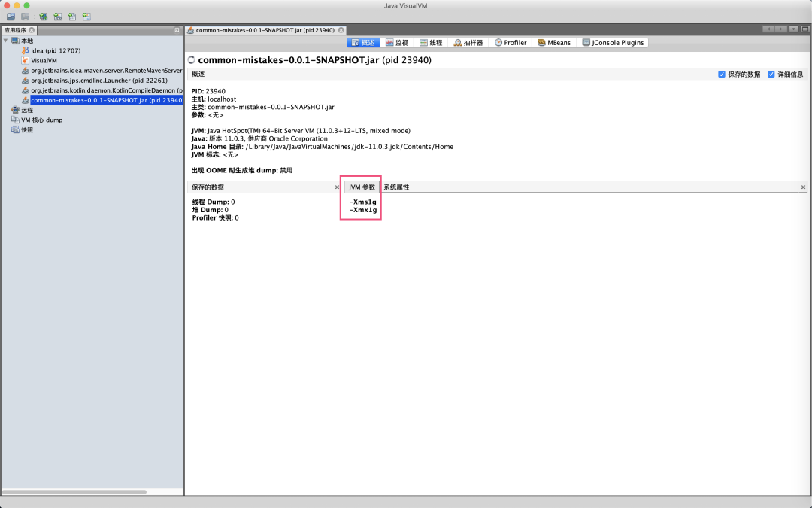Toggle the 应用程序 panel pin control
Screen dimensions: 812x508
[175, 30]
